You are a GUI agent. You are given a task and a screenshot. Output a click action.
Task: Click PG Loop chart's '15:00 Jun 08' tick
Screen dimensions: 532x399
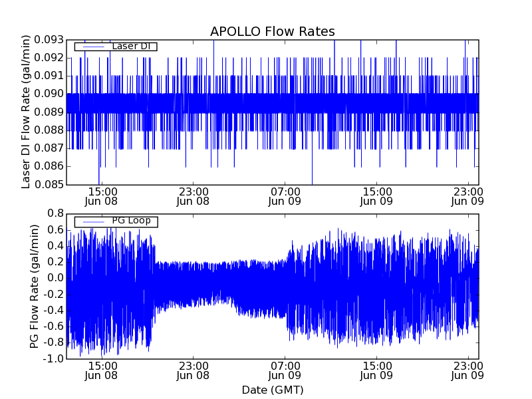tap(101, 371)
